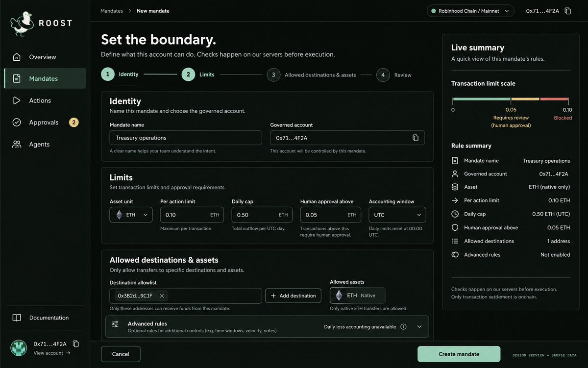Click Add destination button

point(294,295)
